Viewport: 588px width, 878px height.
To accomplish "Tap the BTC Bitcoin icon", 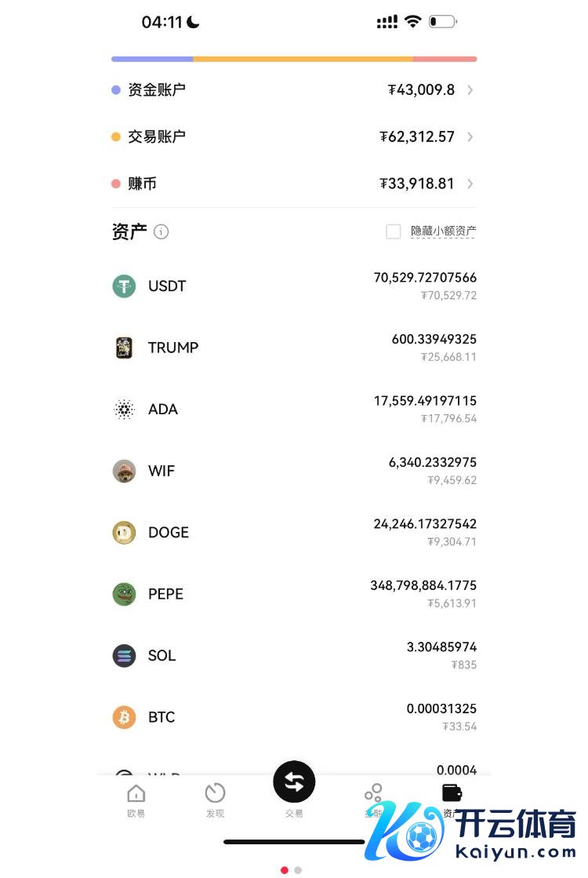I will [x=124, y=717].
